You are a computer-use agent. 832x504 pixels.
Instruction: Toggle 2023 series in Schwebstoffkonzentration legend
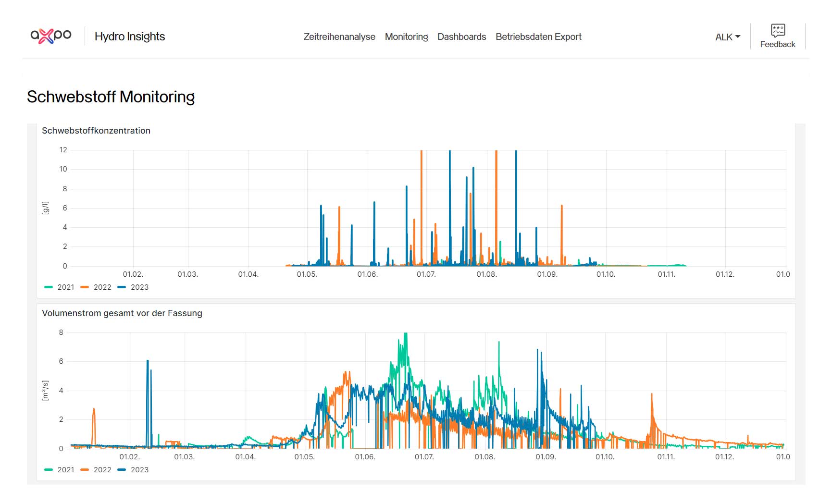[133, 287]
